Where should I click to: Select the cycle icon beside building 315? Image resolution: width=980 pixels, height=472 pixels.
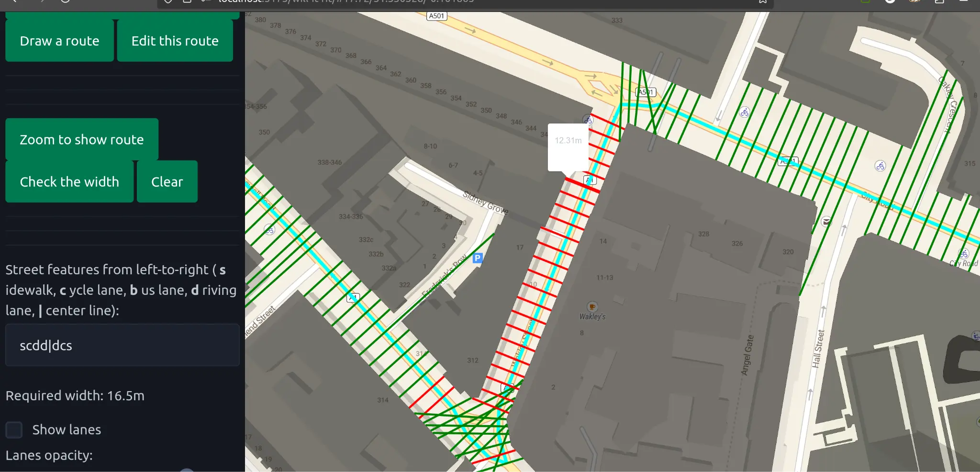tap(880, 166)
